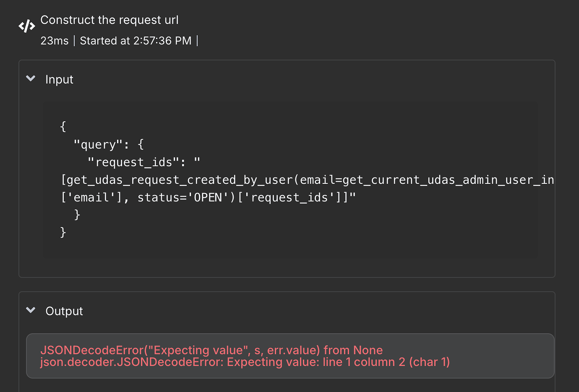
Task: Select the Input panel label
Action: tap(59, 79)
